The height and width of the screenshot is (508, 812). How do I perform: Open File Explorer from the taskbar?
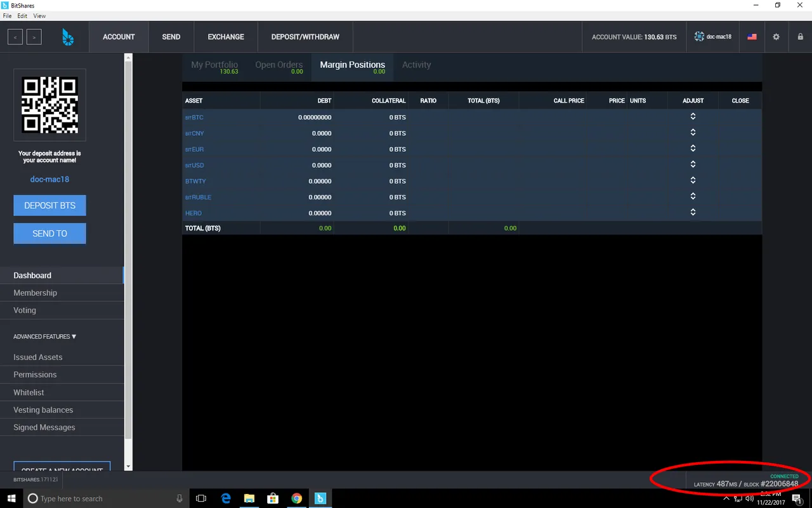[249, 498]
